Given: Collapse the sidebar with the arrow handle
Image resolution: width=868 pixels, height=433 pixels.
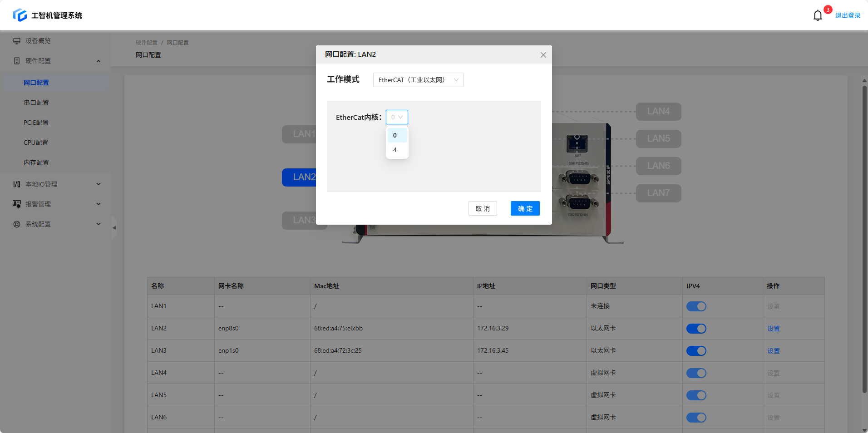Looking at the screenshot, I should click(x=114, y=228).
